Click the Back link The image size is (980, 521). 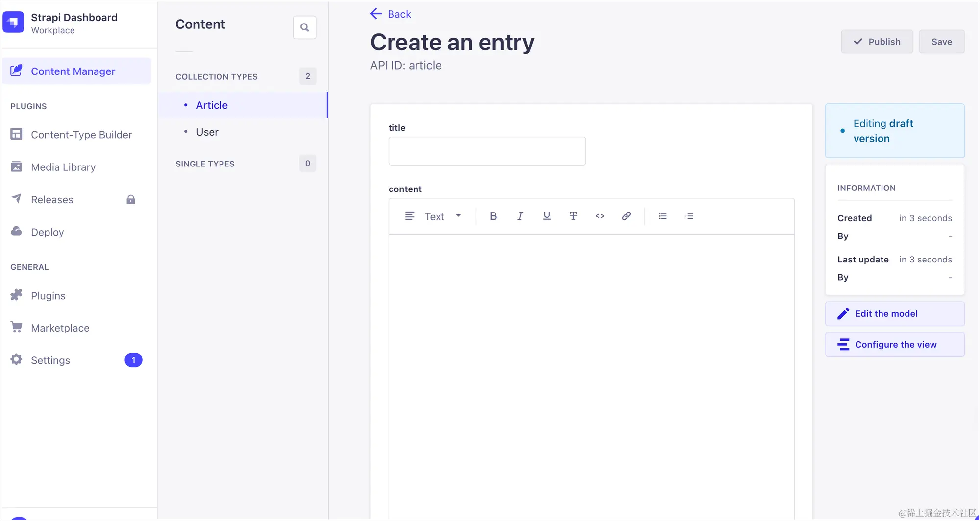(391, 14)
